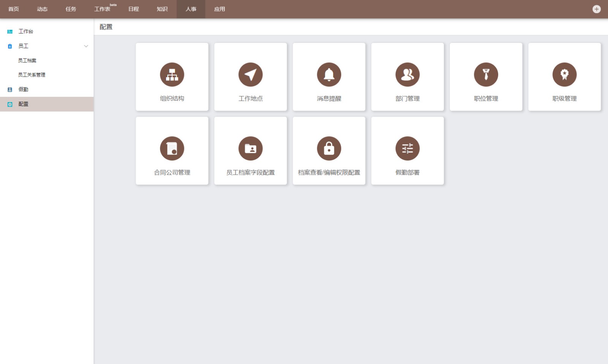Switch to the 日程 tab
This screenshot has height=364, width=608.
133,9
